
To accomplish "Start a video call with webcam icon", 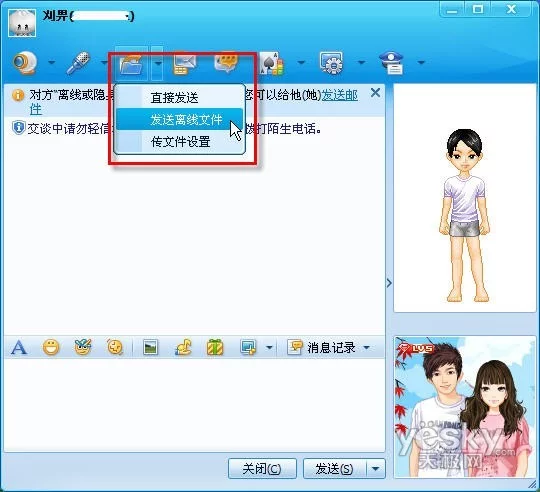I will coord(25,63).
